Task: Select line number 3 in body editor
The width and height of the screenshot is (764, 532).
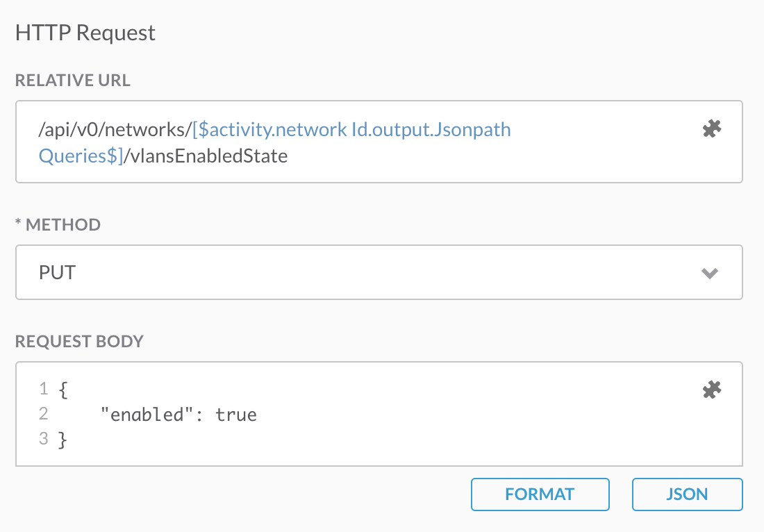Action: (x=43, y=439)
